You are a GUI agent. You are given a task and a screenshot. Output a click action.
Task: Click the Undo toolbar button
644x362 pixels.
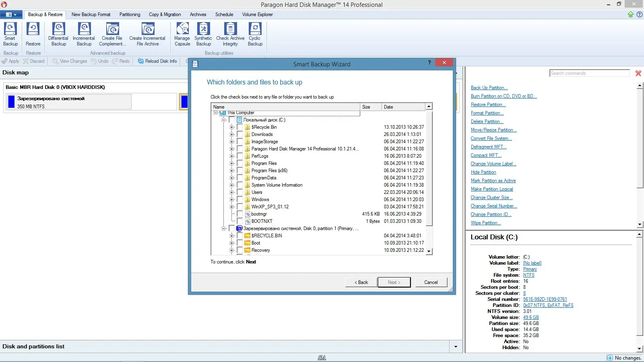tap(99, 61)
